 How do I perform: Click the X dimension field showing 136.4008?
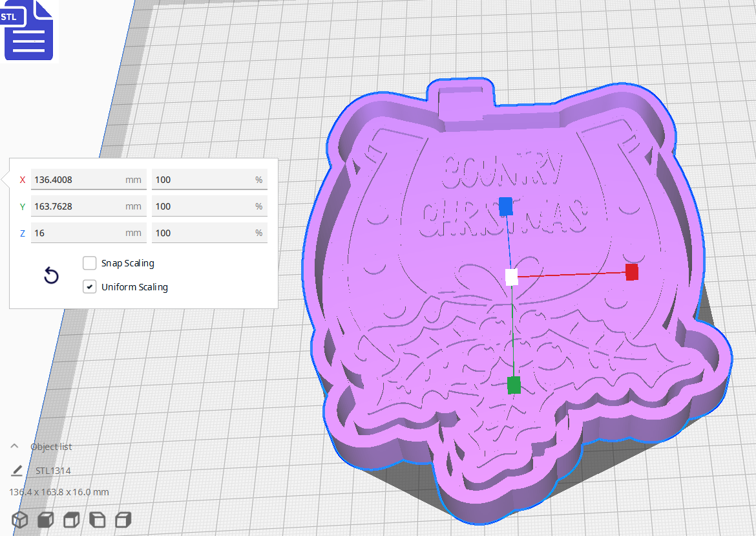click(x=89, y=179)
